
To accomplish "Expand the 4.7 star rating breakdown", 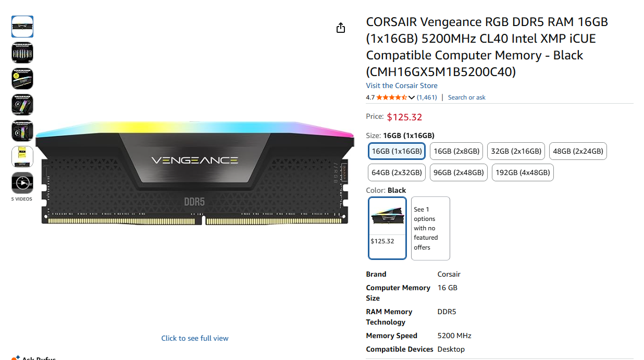I will tap(390, 97).
